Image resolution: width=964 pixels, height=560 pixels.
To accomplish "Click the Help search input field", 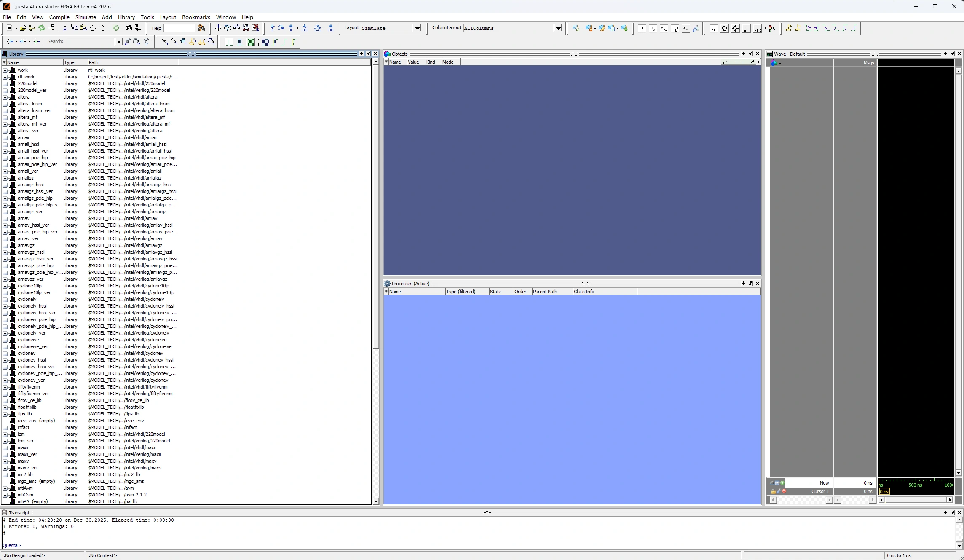I will click(x=179, y=28).
